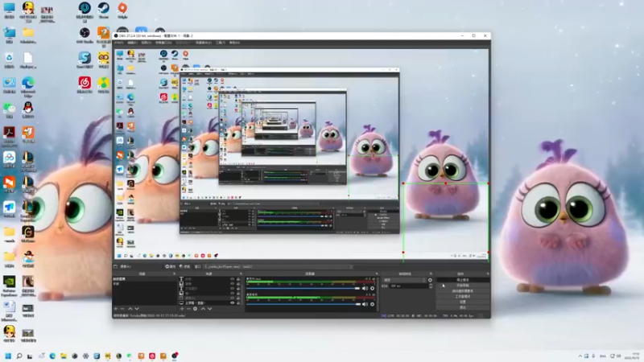644x362 pixels.
Task: Adjust the transition duration stepper arrows
Action: [x=431, y=286]
